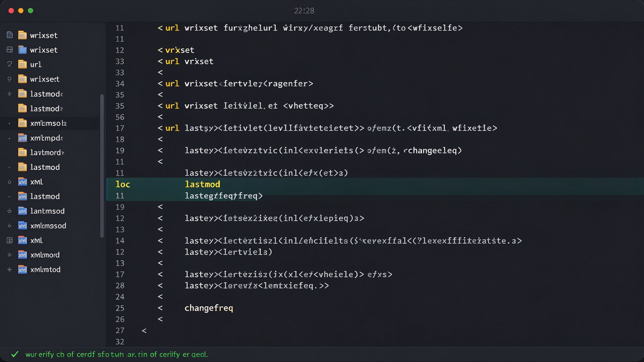Click the xml file icon for xmlkmtod

tap(22, 269)
